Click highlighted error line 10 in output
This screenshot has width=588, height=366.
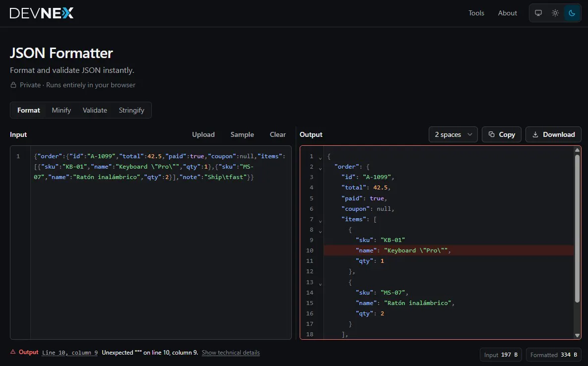449,250
